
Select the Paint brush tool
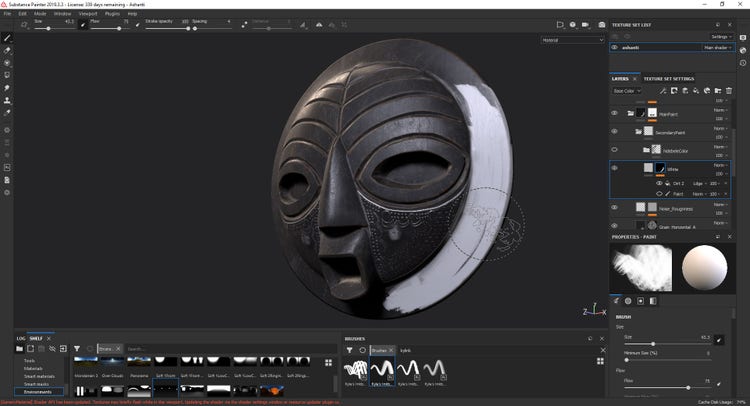coord(8,38)
